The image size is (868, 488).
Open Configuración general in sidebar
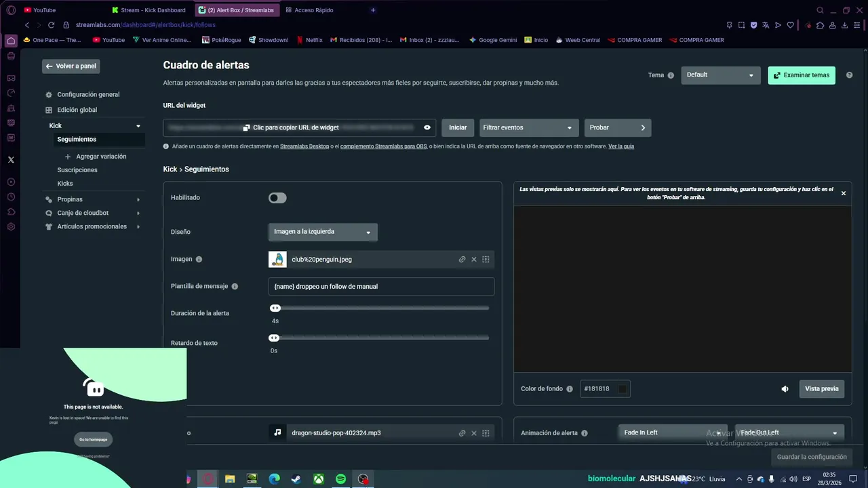(x=88, y=95)
